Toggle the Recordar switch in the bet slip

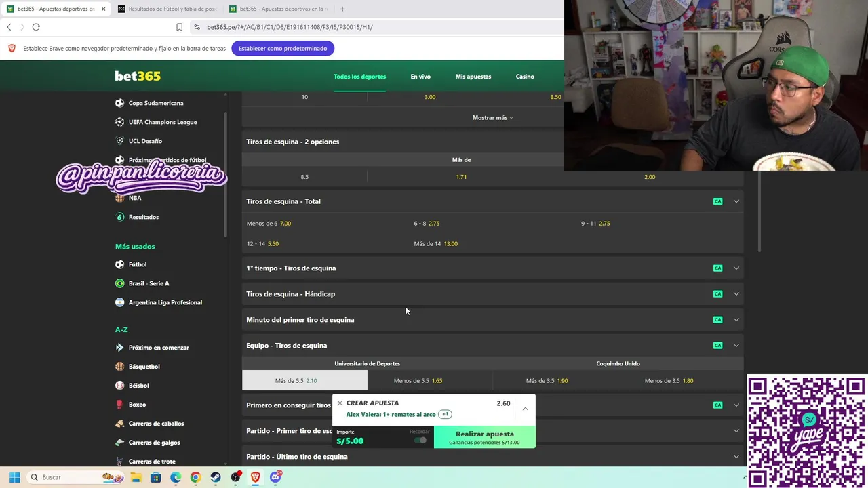pyautogui.click(x=420, y=441)
